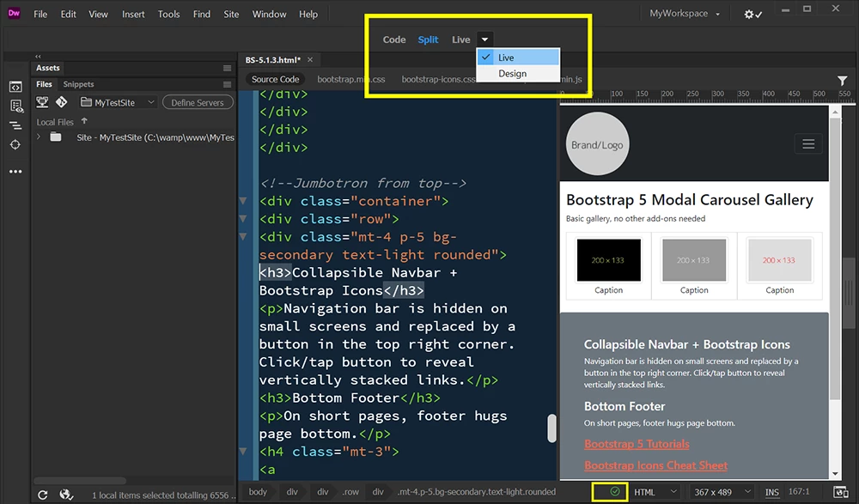Click the hamburger menu in Live view
Viewport: 859px width, 504px height.
[x=808, y=144]
